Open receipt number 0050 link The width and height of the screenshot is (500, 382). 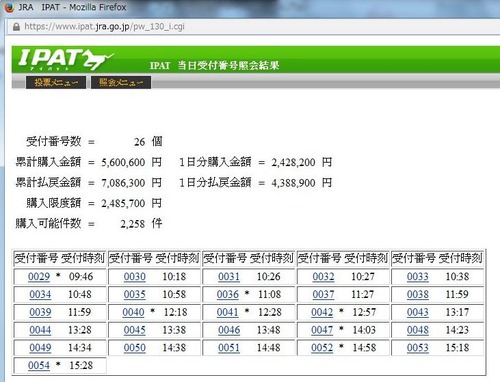pyautogui.click(x=135, y=348)
